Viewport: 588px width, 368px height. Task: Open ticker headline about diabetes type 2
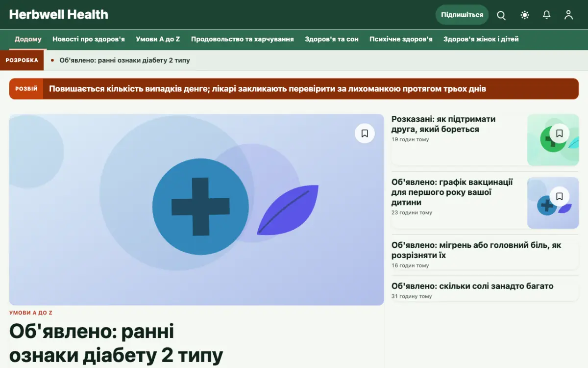[x=124, y=60]
